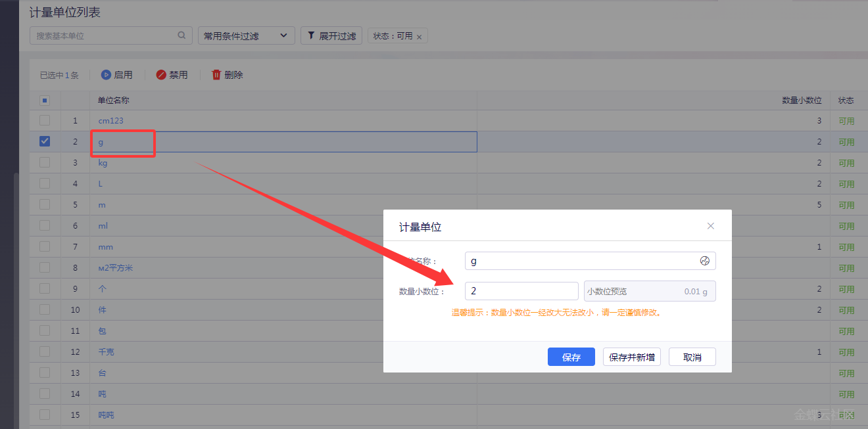Close the 计量单位 dialog with X
Screen dimensions: 868x429
(x=710, y=226)
